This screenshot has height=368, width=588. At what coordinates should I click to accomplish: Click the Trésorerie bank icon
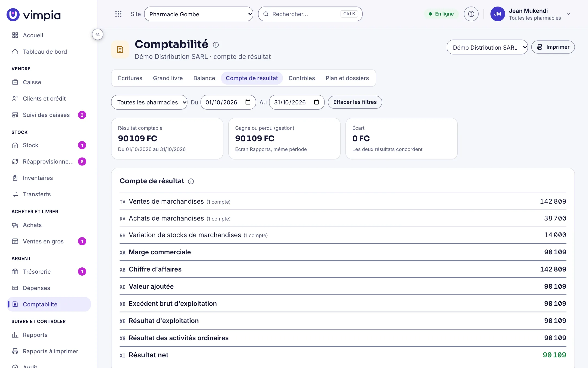pos(15,272)
